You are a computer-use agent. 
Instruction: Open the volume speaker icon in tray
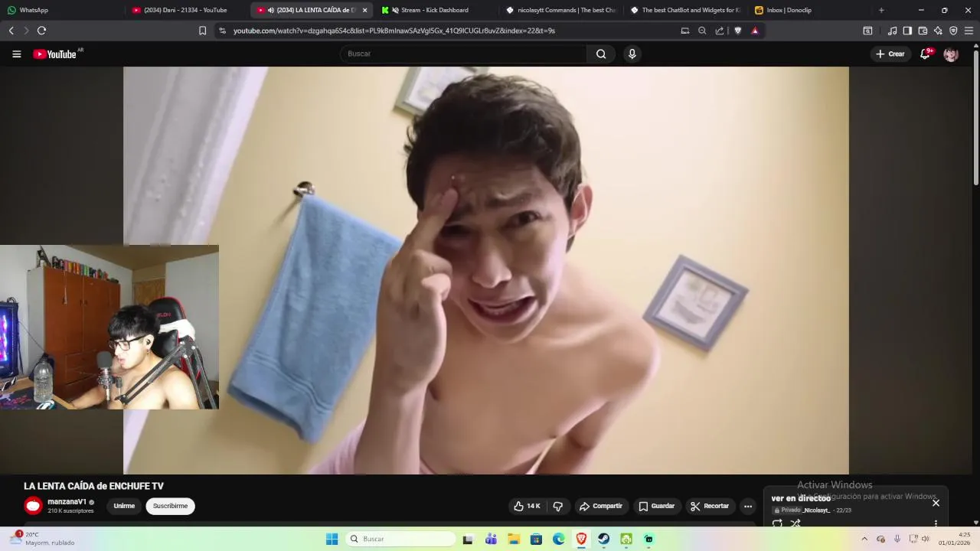925,539
